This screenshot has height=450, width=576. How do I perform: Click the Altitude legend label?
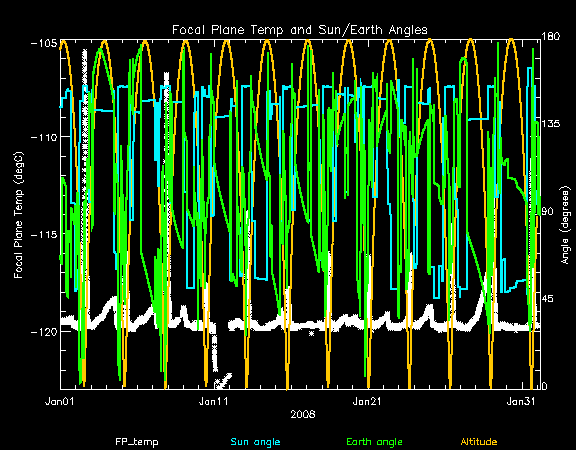pyautogui.click(x=479, y=442)
